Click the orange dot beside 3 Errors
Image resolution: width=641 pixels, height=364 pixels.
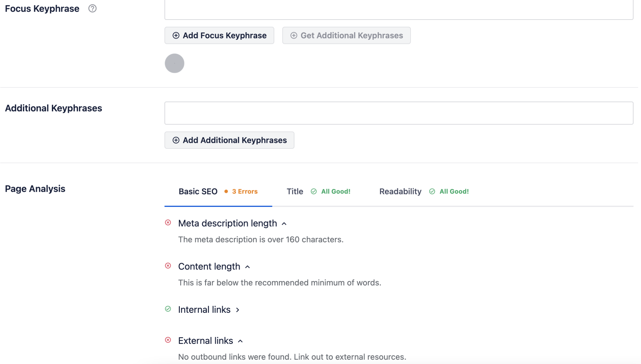click(x=226, y=191)
